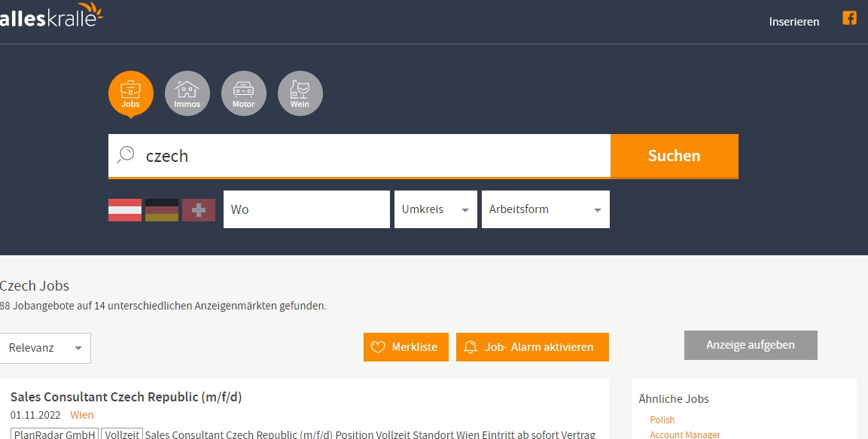
Task: Choose the Wein bottle and glass icon
Action: pos(300,93)
